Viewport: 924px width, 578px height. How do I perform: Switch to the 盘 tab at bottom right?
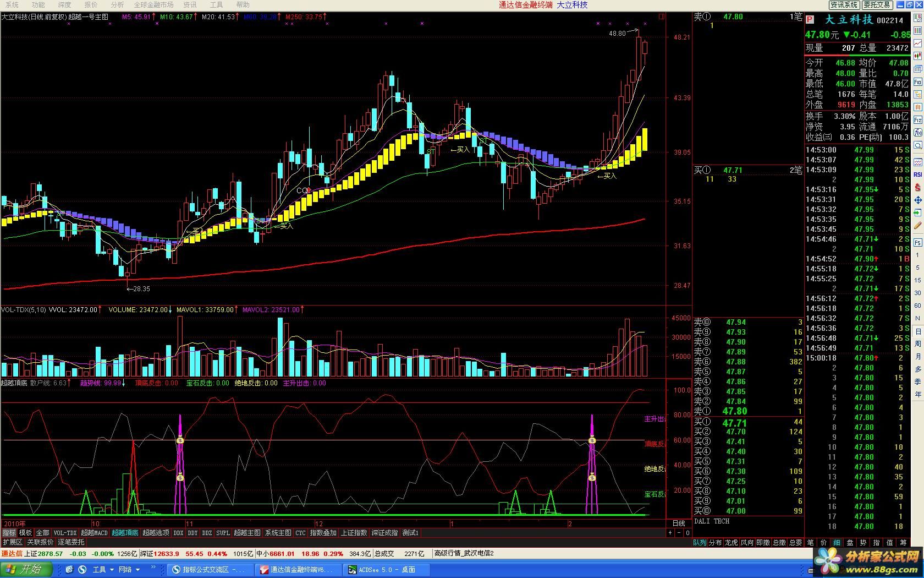point(850,543)
